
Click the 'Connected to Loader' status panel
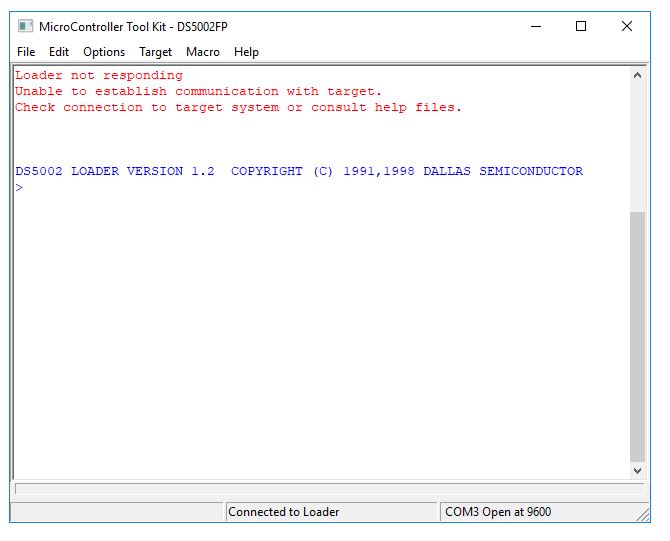click(332, 512)
